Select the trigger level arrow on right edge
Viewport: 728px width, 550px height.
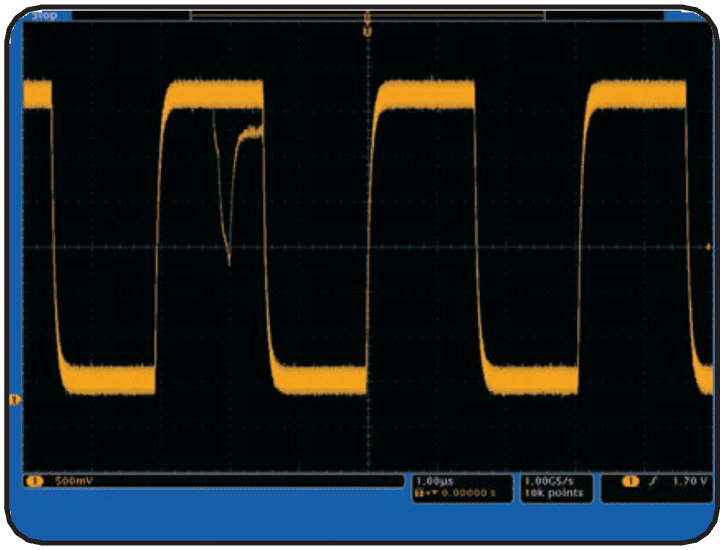click(x=709, y=244)
